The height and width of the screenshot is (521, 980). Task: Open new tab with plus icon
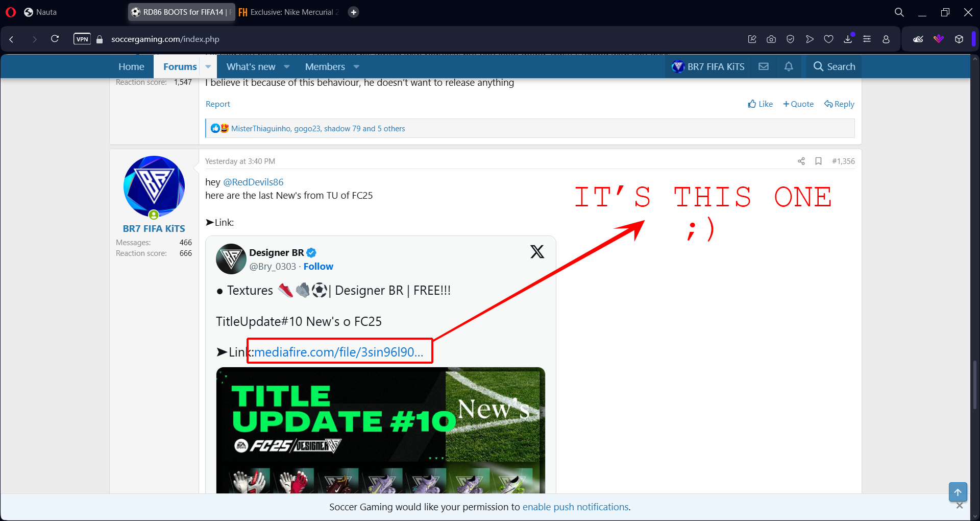353,12
